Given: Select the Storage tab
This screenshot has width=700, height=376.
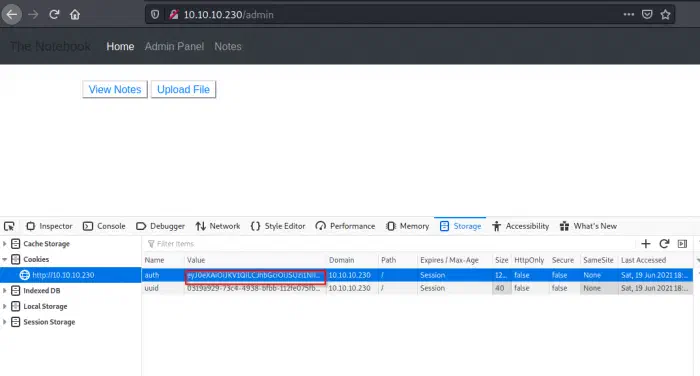Looking at the screenshot, I should pos(460,226).
